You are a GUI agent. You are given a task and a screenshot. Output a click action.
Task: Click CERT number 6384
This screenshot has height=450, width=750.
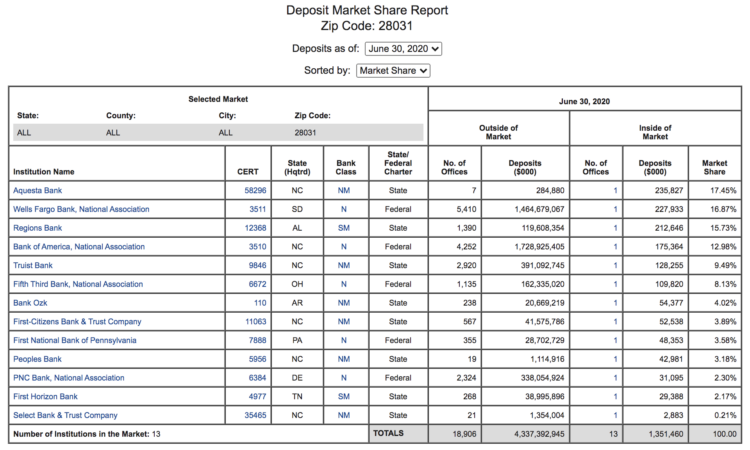coord(257,378)
